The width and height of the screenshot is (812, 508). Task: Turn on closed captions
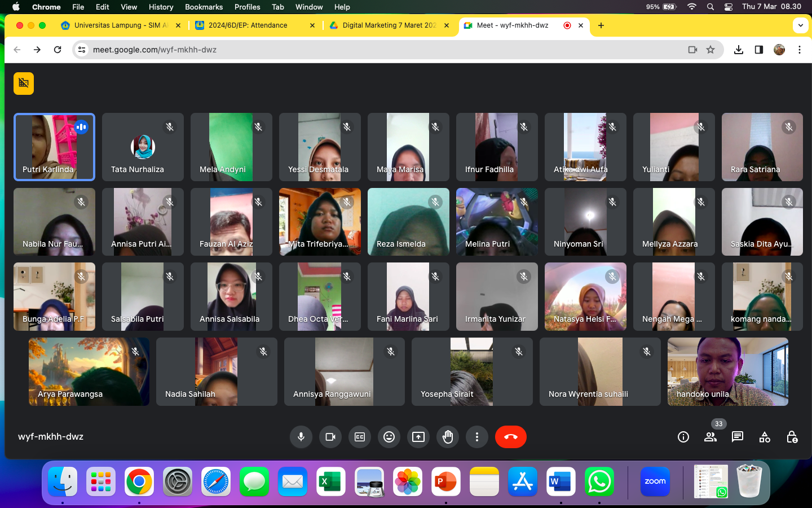(x=360, y=437)
